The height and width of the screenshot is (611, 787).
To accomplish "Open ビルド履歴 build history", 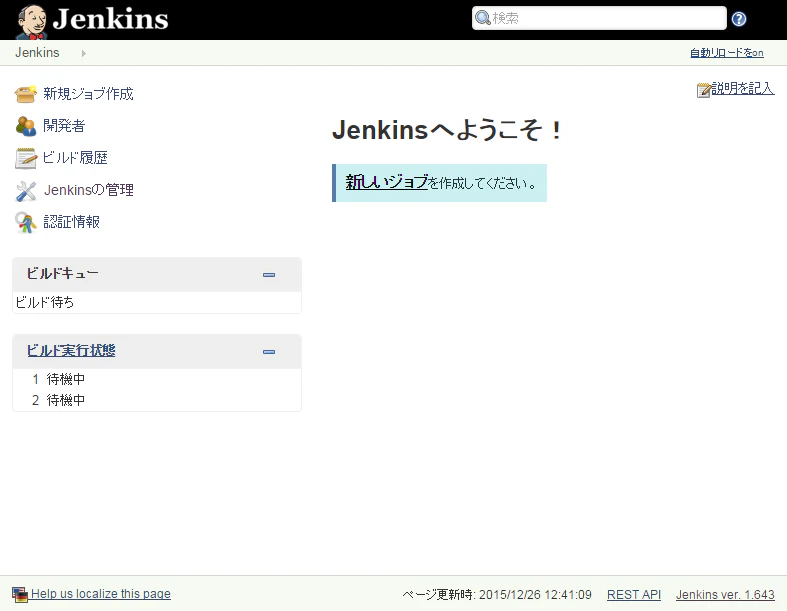I will [x=75, y=158].
